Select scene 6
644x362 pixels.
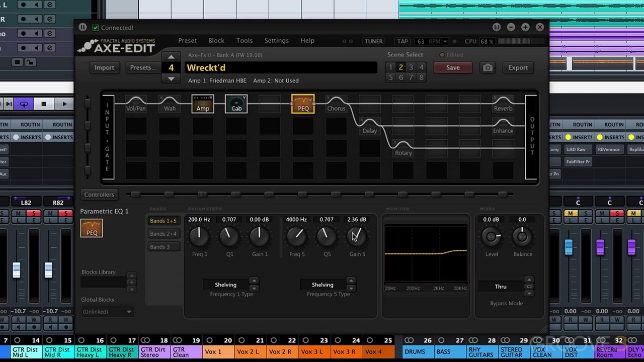pos(401,77)
